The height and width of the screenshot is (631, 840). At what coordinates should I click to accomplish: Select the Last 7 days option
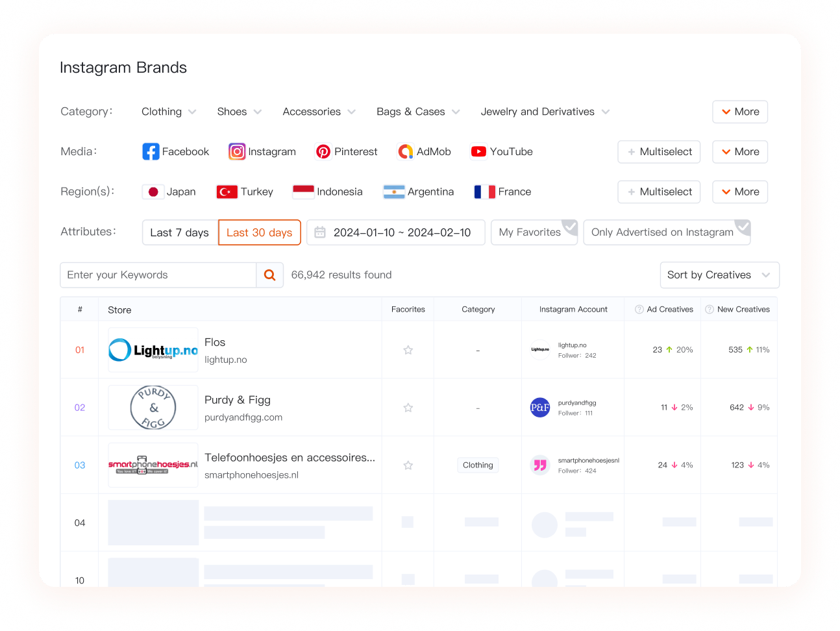click(x=180, y=232)
